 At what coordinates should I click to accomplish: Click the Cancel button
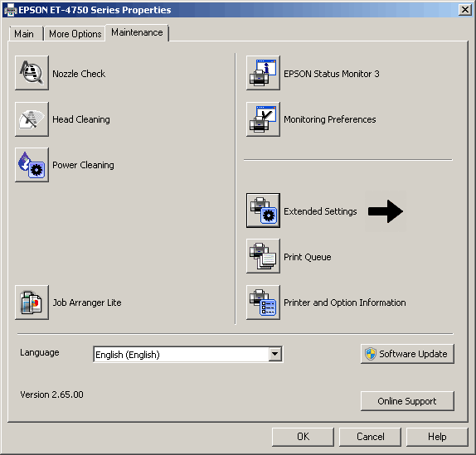click(x=371, y=437)
